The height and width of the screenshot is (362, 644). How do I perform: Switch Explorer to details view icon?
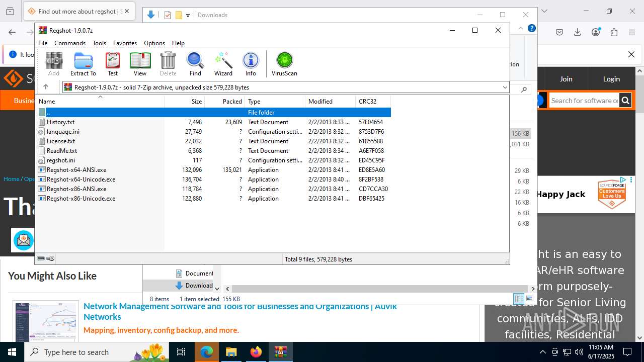tap(519, 299)
